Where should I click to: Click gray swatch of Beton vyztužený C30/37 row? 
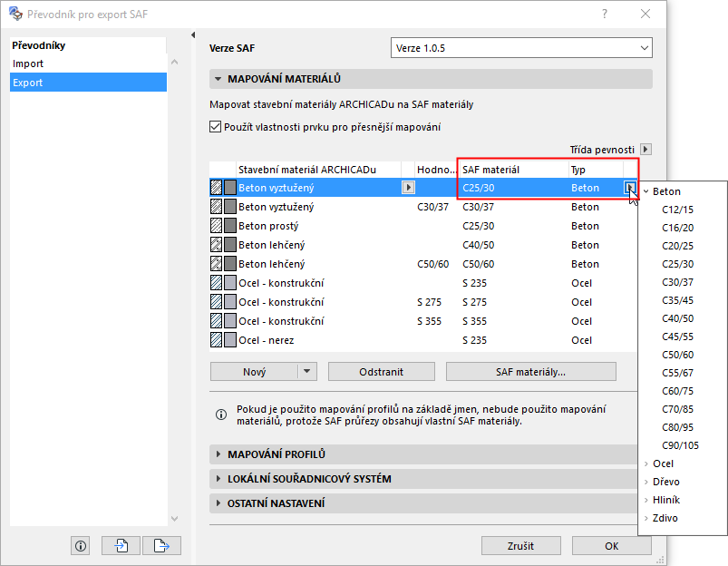229,207
